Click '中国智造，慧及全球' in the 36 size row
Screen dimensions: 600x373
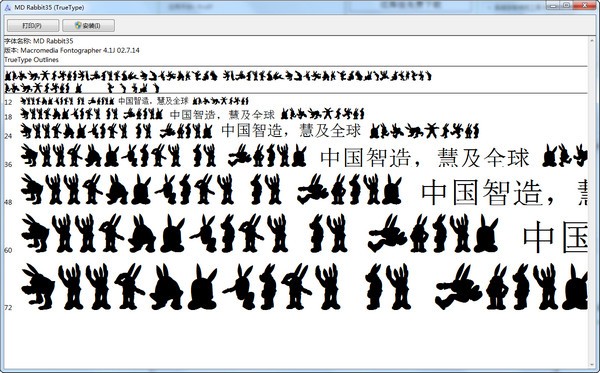pyautogui.click(x=425, y=157)
